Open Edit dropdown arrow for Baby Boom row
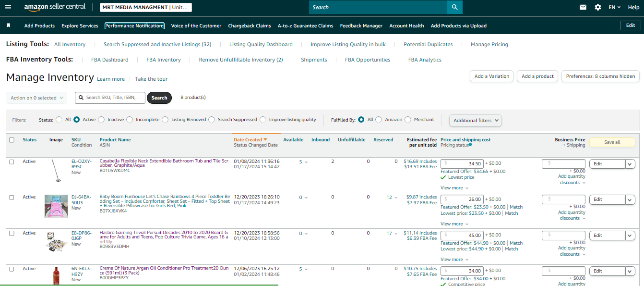644x286 pixels. pyautogui.click(x=630, y=199)
